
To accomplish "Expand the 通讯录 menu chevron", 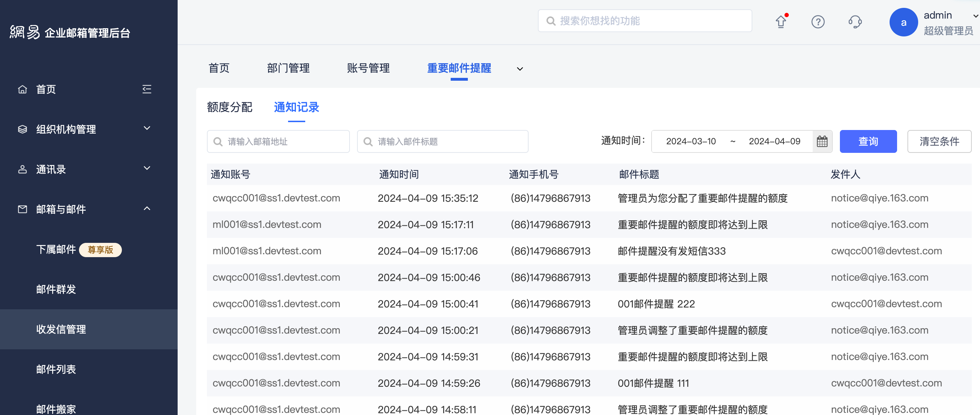I will (x=147, y=168).
